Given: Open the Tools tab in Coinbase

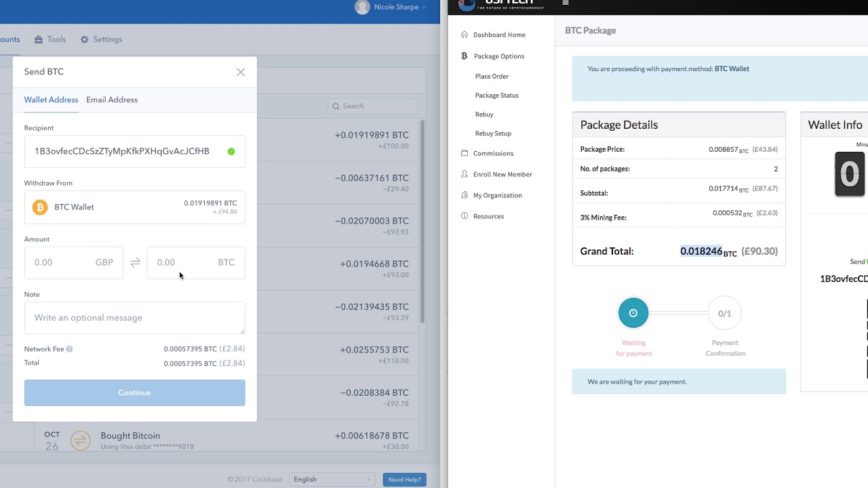Looking at the screenshot, I should (50, 39).
